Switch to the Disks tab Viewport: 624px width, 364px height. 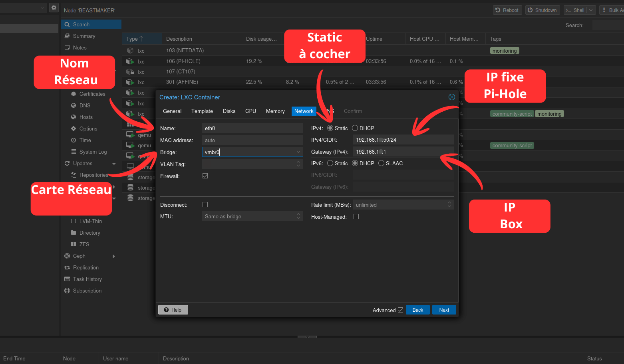[x=229, y=111]
